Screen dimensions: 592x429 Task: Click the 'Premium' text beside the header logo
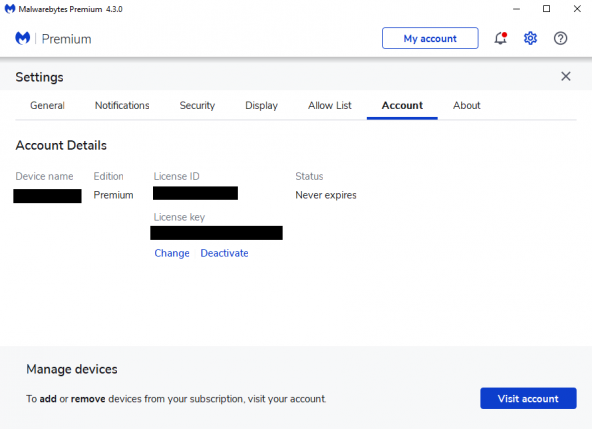point(66,39)
